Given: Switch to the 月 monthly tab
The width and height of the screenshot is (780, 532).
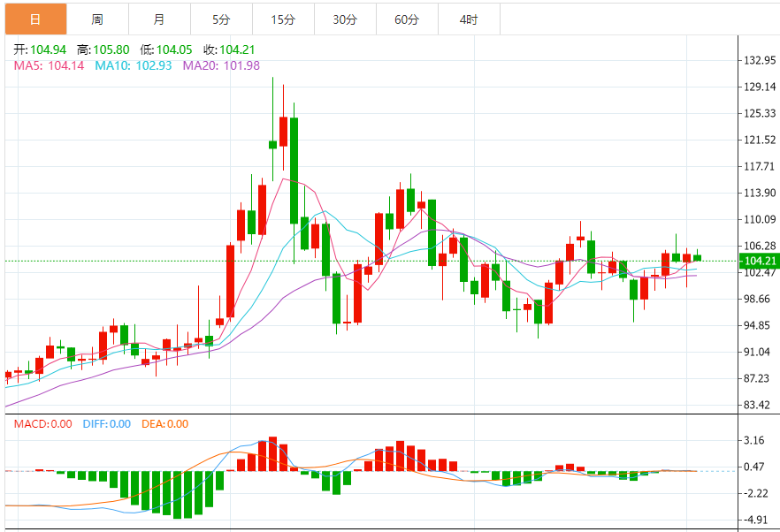Looking at the screenshot, I should (x=159, y=19).
